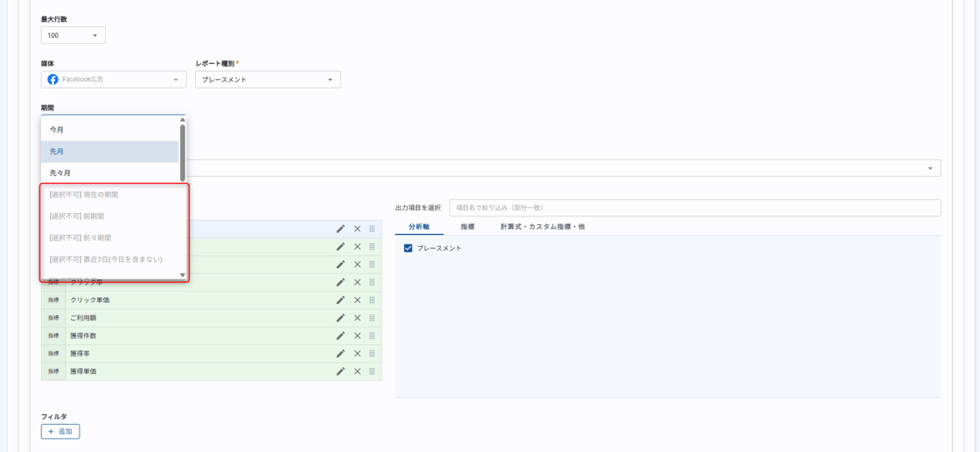Remove the 獲得件数 row using X

coord(357,335)
